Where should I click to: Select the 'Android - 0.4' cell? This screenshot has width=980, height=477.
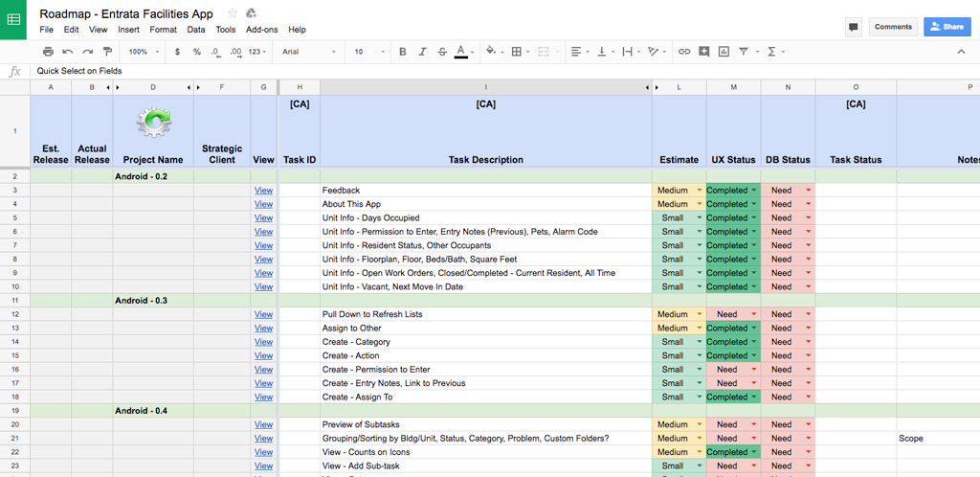click(153, 411)
